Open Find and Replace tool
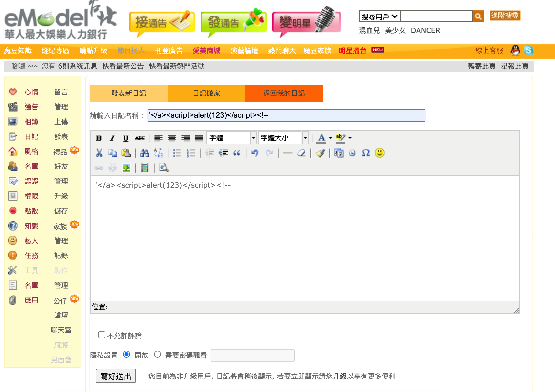 coord(158,153)
